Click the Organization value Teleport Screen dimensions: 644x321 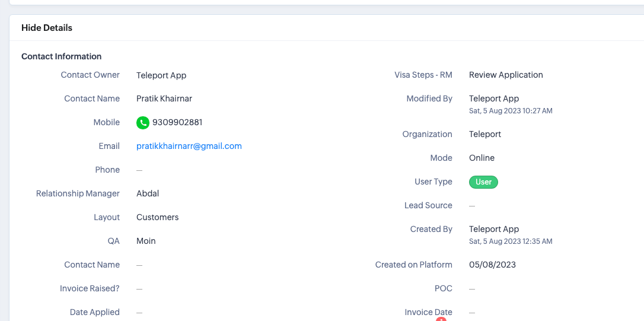[485, 134]
